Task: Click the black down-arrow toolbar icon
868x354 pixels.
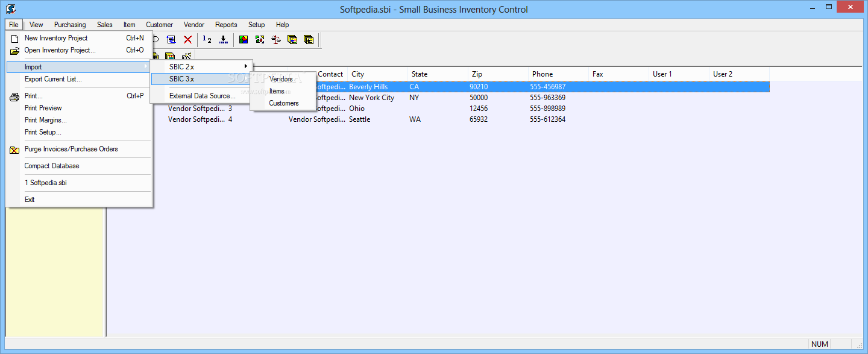Action: coord(224,40)
